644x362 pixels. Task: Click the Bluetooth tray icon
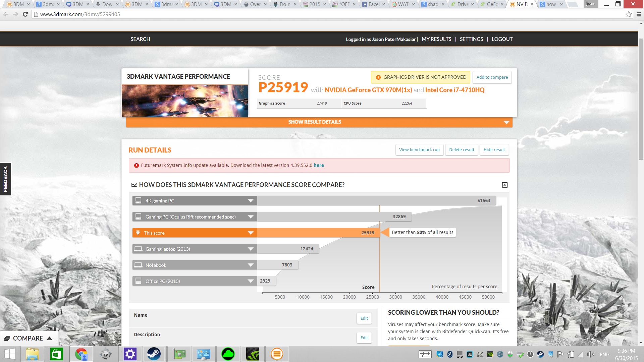point(450,354)
